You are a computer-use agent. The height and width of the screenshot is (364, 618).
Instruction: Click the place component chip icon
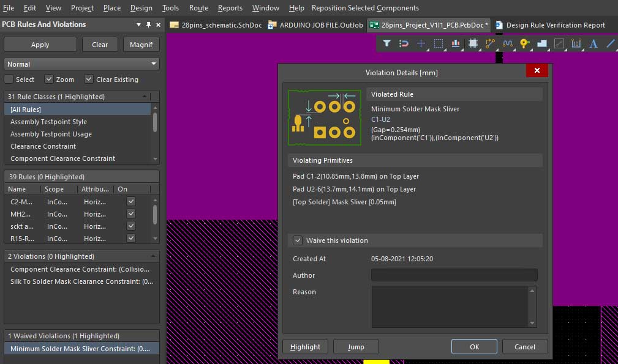[x=473, y=43]
